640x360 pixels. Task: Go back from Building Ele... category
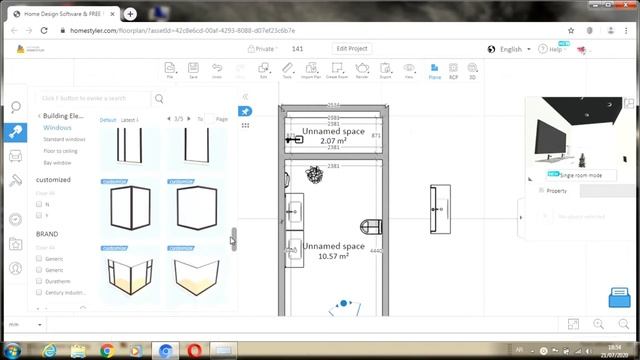pyautogui.click(x=39, y=116)
